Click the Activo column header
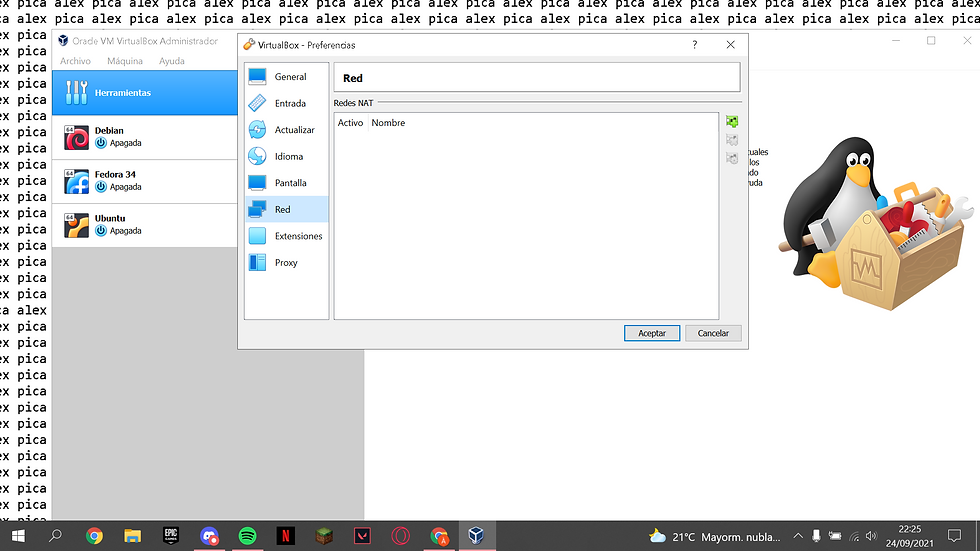 point(350,123)
